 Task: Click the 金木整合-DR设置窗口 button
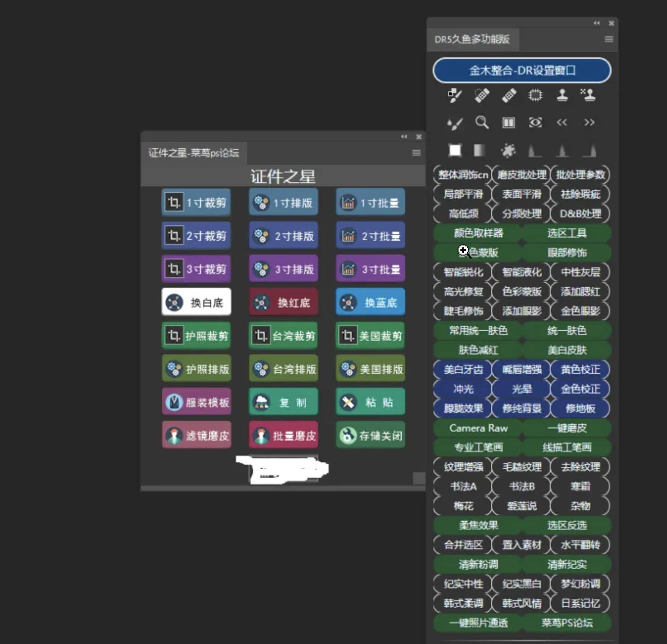click(522, 70)
